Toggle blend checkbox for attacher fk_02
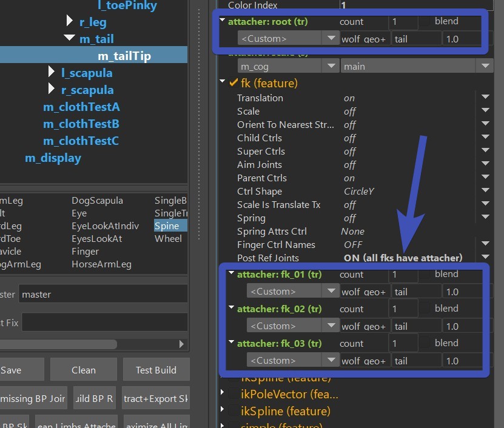Screen dimensions: 504x428 coord(426,309)
